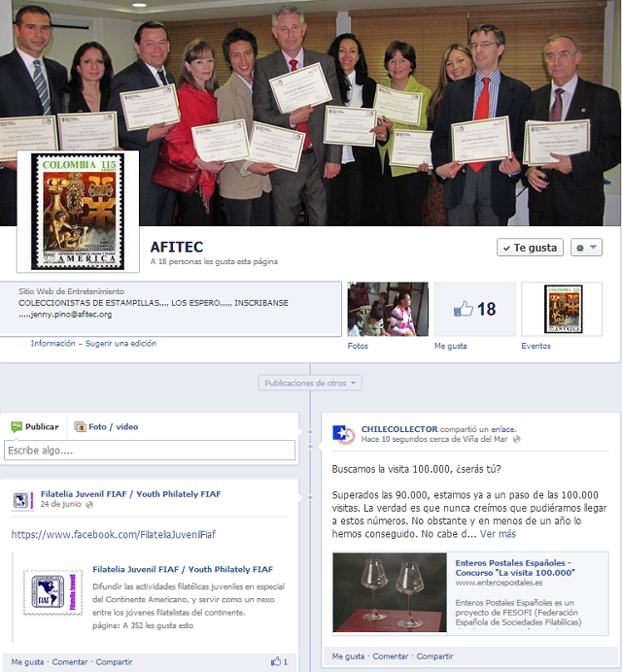Image resolution: width=622 pixels, height=672 pixels.
Task: Click the Escribe algo text field
Action: tap(150, 451)
